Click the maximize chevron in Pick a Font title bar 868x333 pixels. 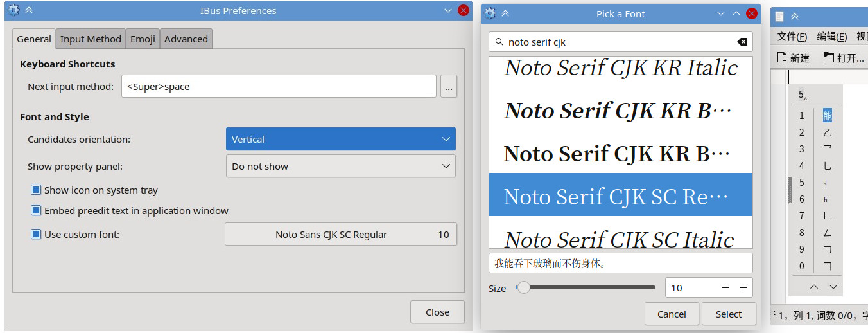[737, 14]
